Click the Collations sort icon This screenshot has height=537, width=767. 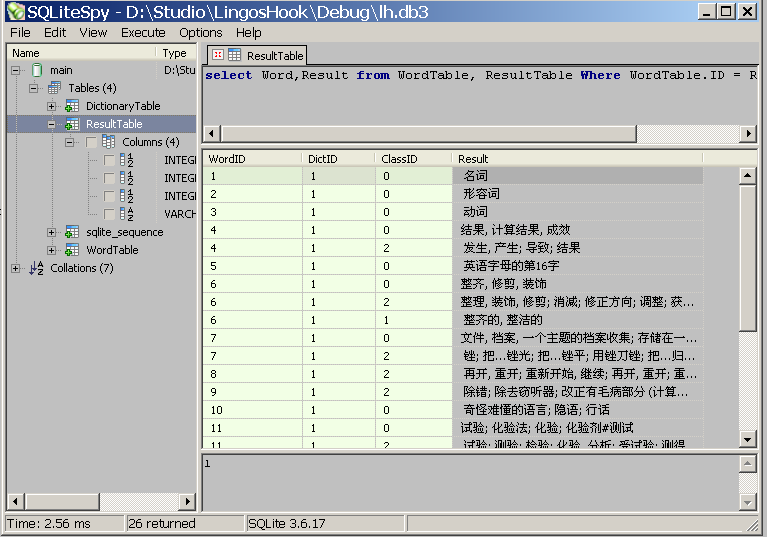tap(37, 268)
